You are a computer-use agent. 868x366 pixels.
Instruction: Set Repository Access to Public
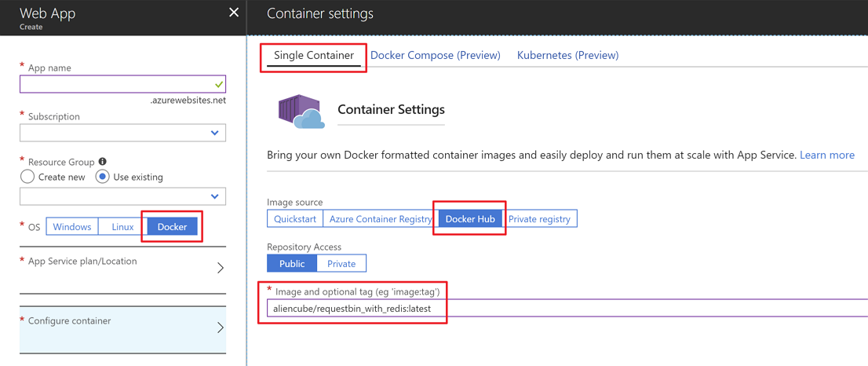[292, 264]
